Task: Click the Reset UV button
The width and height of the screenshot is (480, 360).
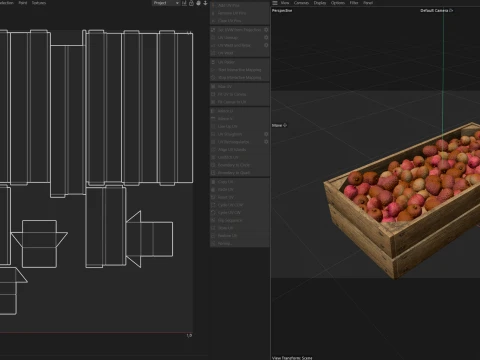Action: pyautogui.click(x=240, y=197)
